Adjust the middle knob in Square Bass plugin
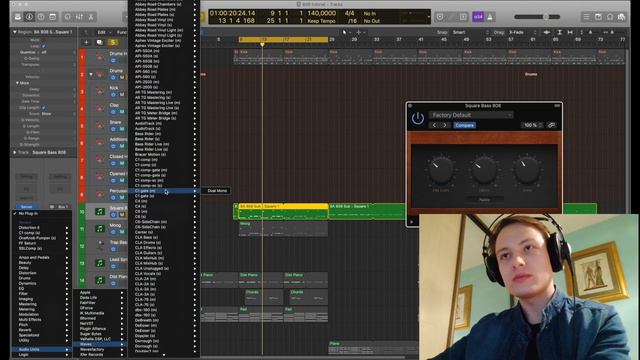The width and height of the screenshot is (640, 360). click(x=484, y=170)
